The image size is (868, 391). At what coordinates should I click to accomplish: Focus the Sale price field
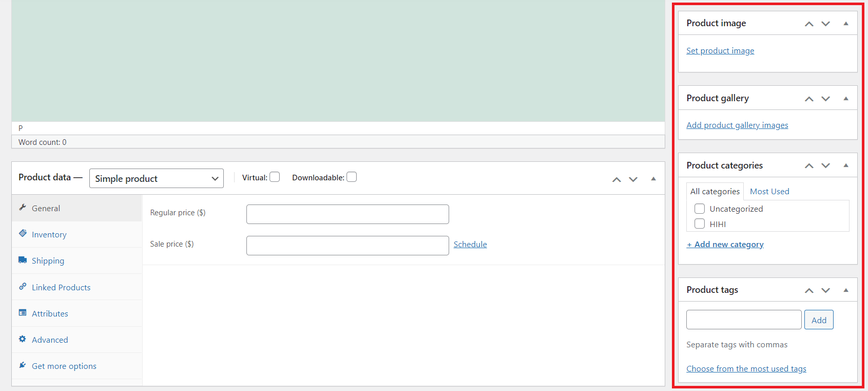pos(348,246)
